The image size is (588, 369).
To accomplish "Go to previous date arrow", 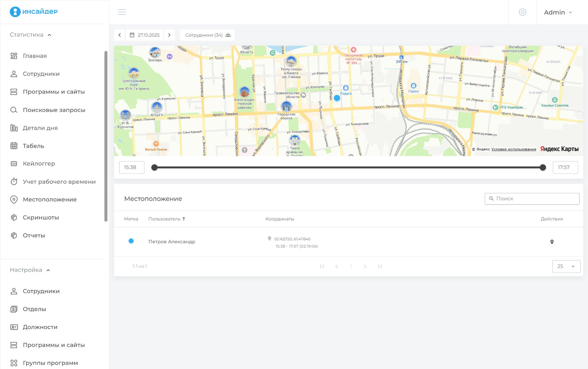I will [x=120, y=35].
